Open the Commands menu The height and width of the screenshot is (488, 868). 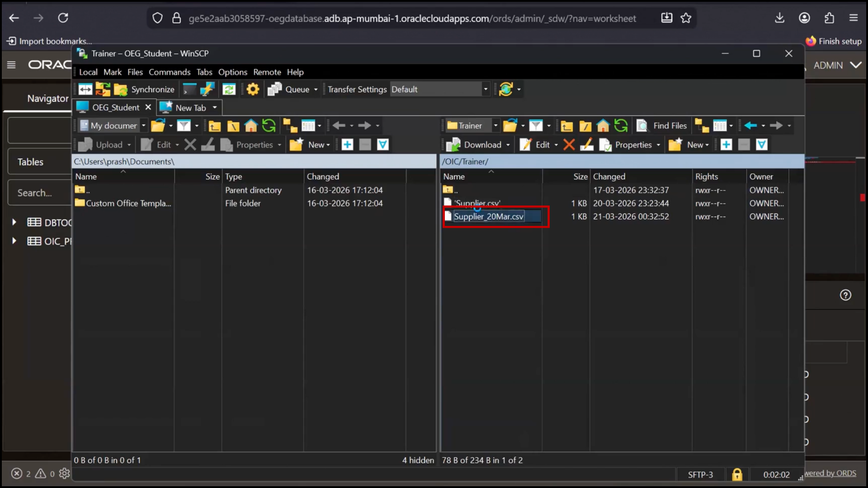(170, 72)
